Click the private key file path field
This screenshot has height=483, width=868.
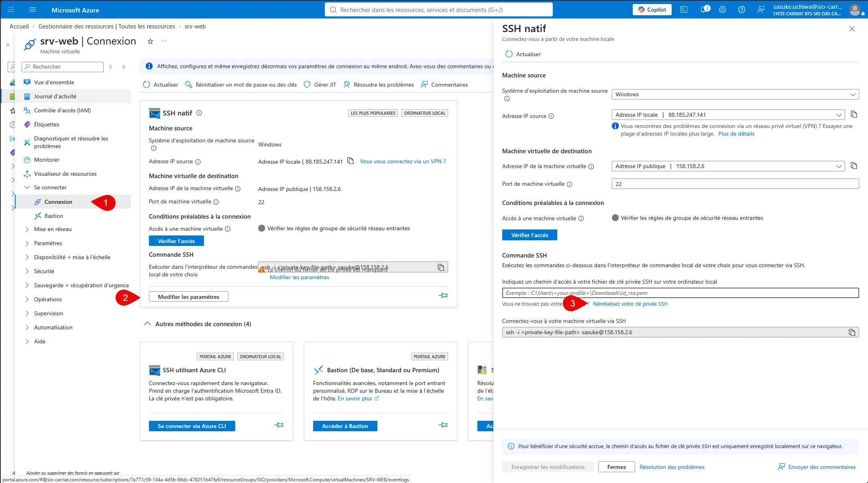tap(681, 293)
